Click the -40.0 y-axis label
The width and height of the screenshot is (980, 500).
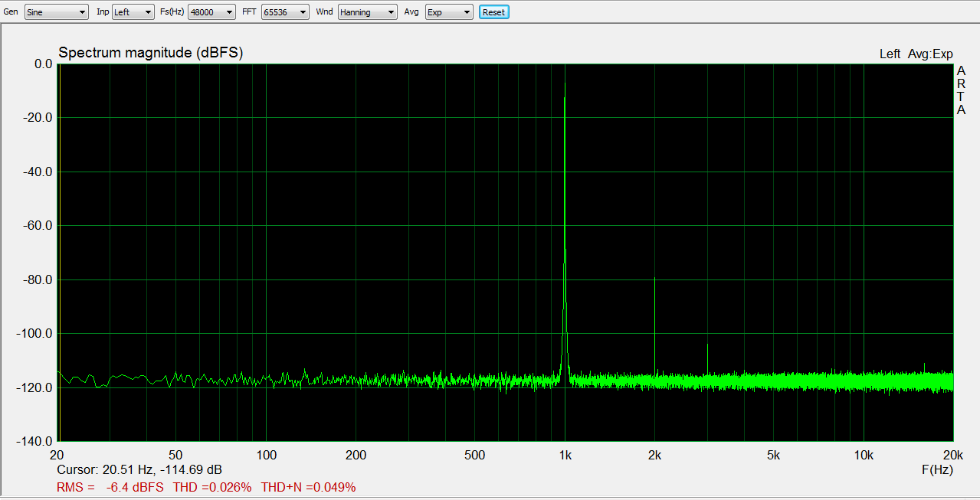pos(38,172)
